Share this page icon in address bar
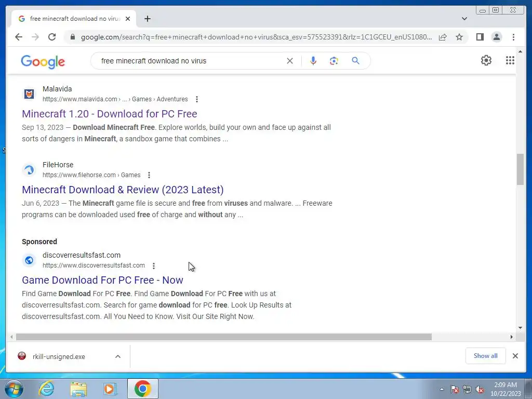Viewport: 532px width, 399px height. [x=443, y=37]
